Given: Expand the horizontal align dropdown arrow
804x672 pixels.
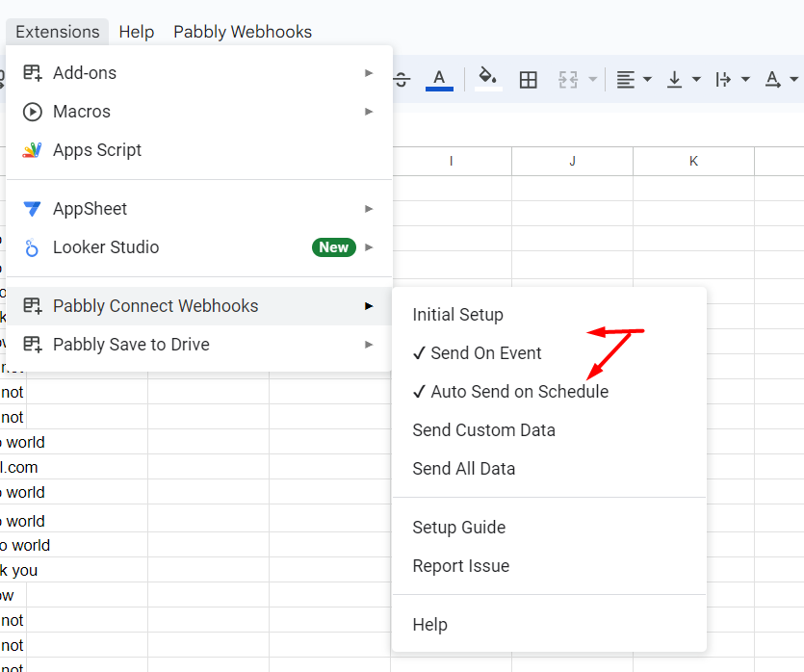Looking at the screenshot, I should pos(647,80).
